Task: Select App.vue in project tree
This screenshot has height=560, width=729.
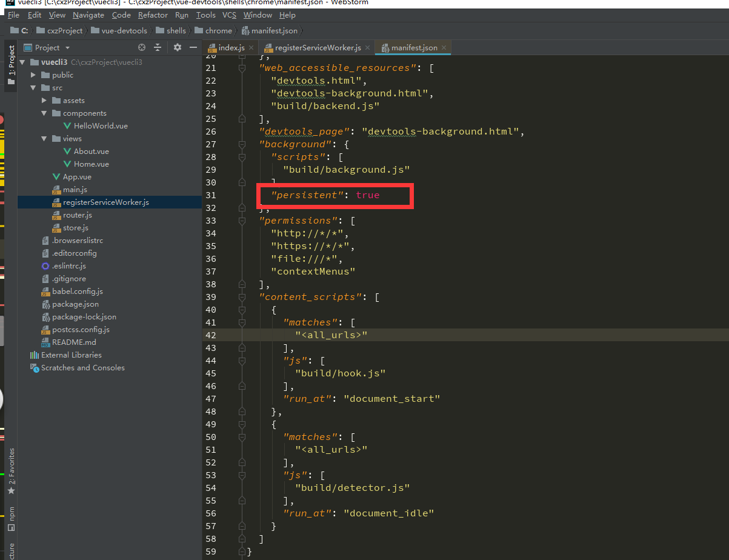Action: coord(77,177)
